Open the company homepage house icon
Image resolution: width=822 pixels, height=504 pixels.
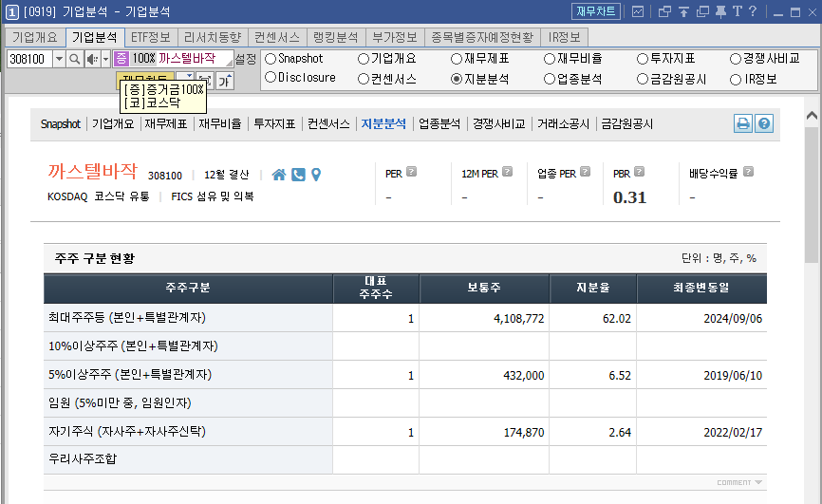279,175
